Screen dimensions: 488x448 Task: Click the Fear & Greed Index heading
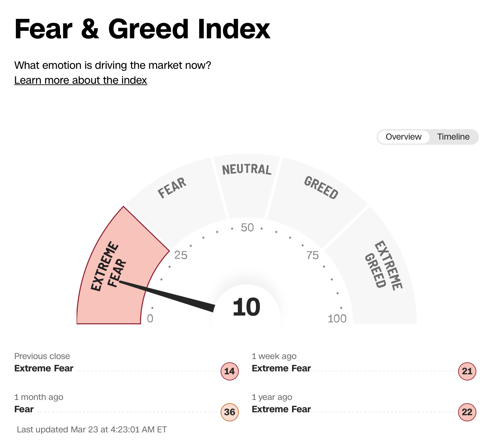pos(142,29)
